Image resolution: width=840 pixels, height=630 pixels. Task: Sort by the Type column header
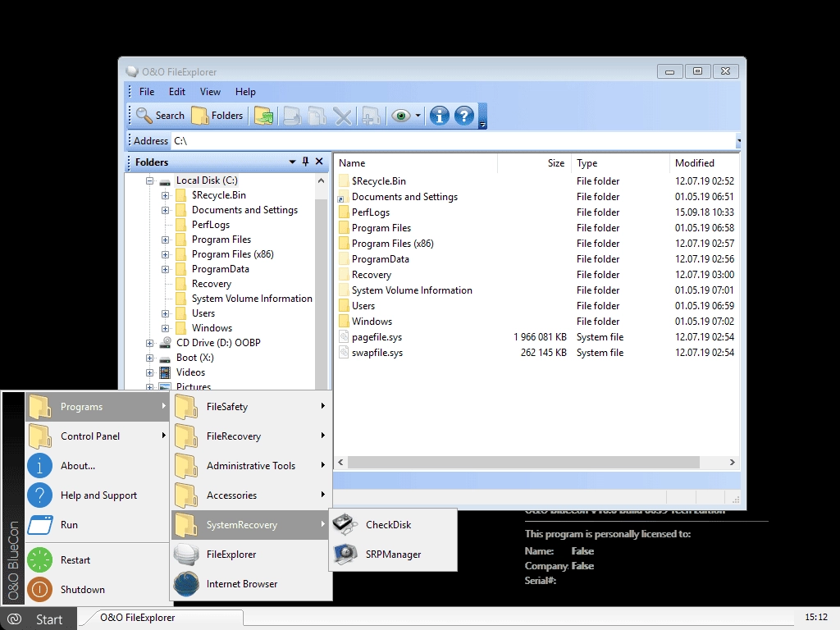click(620, 163)
